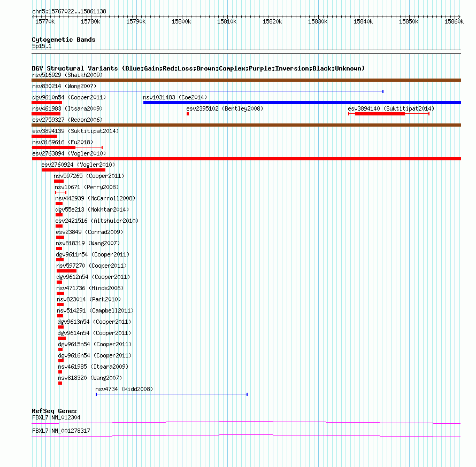Click nsv514291 (Campbell2011) label

(95, 310)
